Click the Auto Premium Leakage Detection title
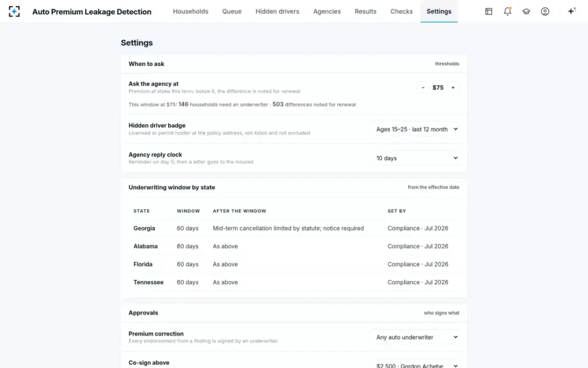The height and width of the screenshot is (368, 588). tap(92, 12)
